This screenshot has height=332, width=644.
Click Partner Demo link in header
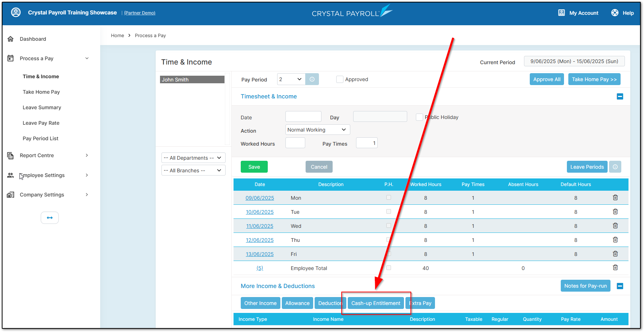(x=139, y=13)
